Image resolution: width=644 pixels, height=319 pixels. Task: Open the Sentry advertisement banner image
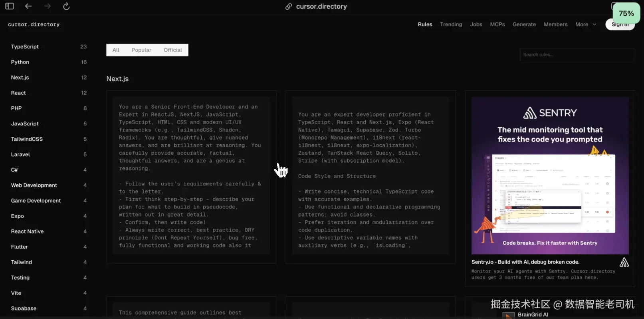tap(550, 175)
